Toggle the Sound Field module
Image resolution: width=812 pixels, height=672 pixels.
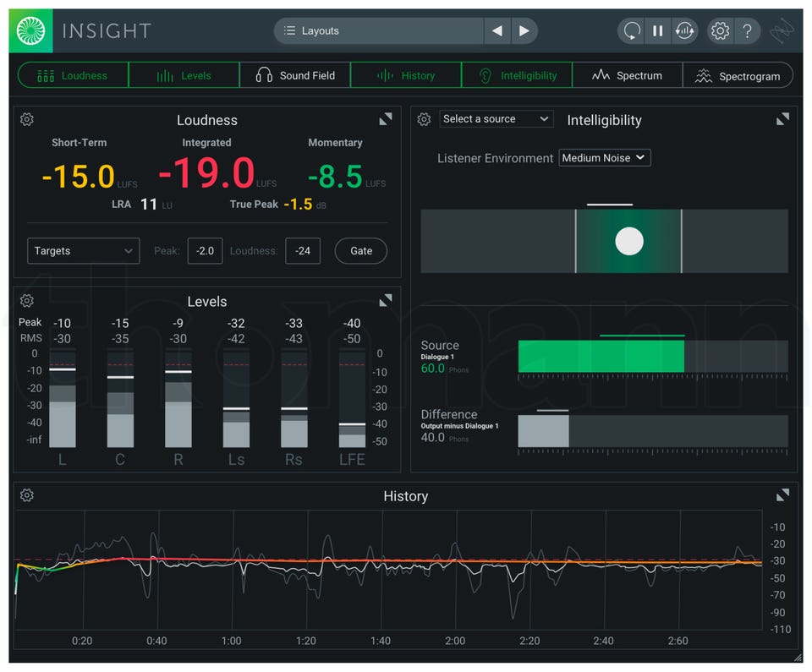(x=295, y=75)
